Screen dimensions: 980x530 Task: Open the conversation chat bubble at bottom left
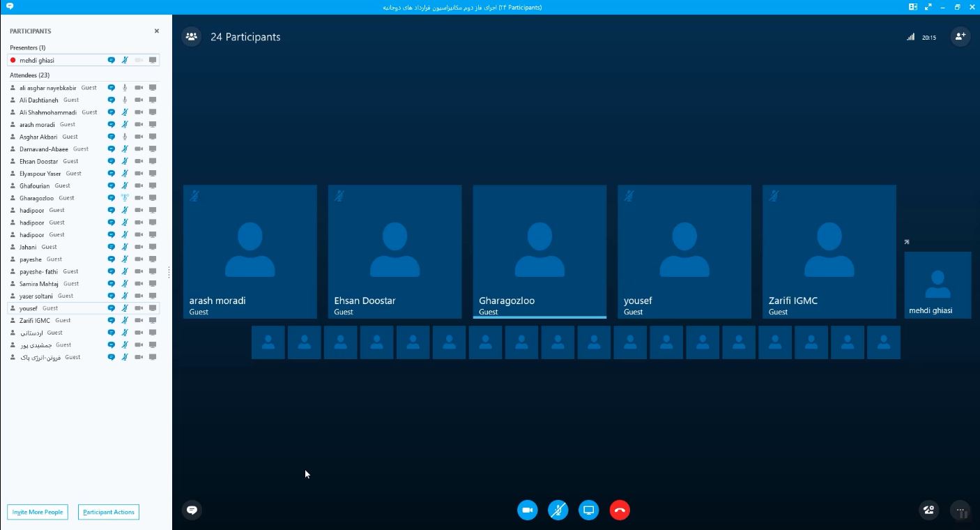tap(192, 510)
